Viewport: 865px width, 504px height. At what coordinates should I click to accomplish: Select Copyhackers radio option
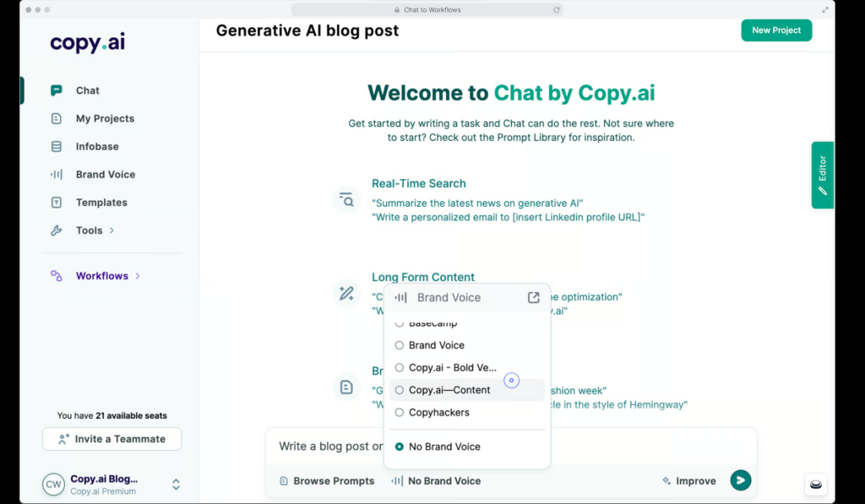point(400,413)
